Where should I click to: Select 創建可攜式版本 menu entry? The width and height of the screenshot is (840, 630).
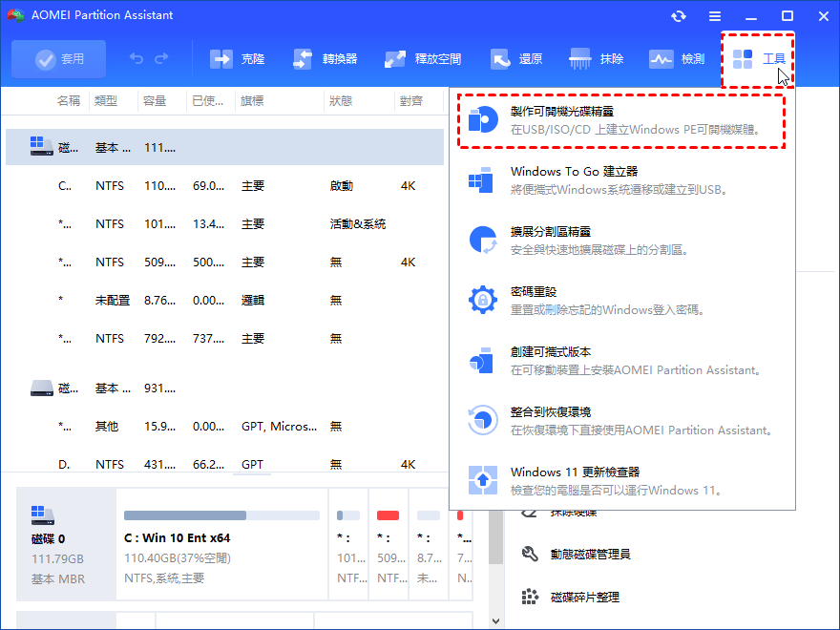pos(621,361)
